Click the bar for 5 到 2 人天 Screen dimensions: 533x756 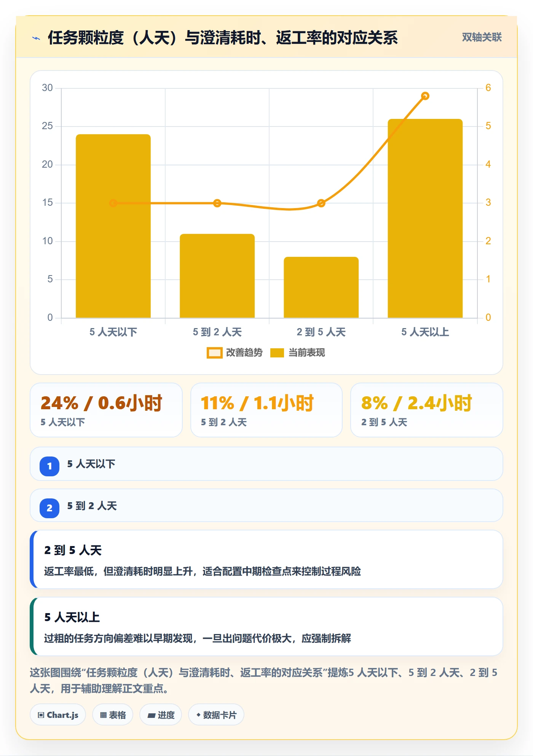(217, 276)
